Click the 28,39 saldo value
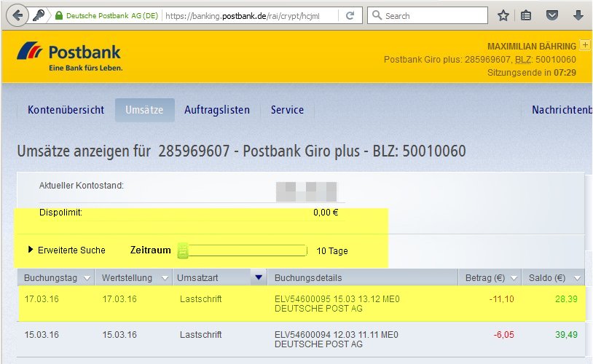This screenshot has height=364, width=593. tap(566, 299)
